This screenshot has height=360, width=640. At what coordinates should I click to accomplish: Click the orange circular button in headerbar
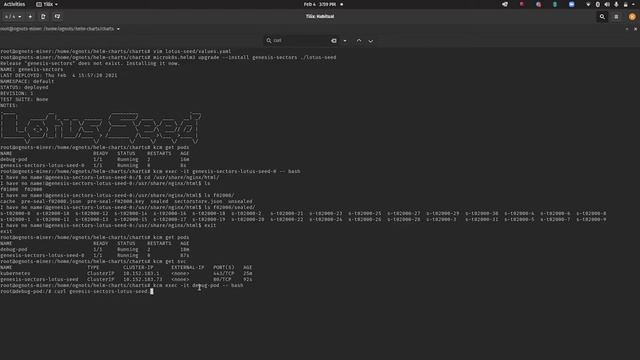[x=632, y=17]
